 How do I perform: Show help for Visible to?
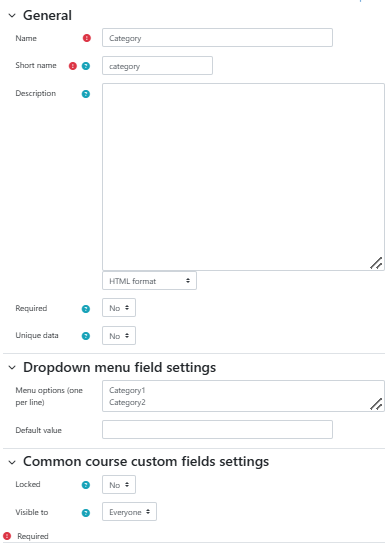click(x=86, y=513)
